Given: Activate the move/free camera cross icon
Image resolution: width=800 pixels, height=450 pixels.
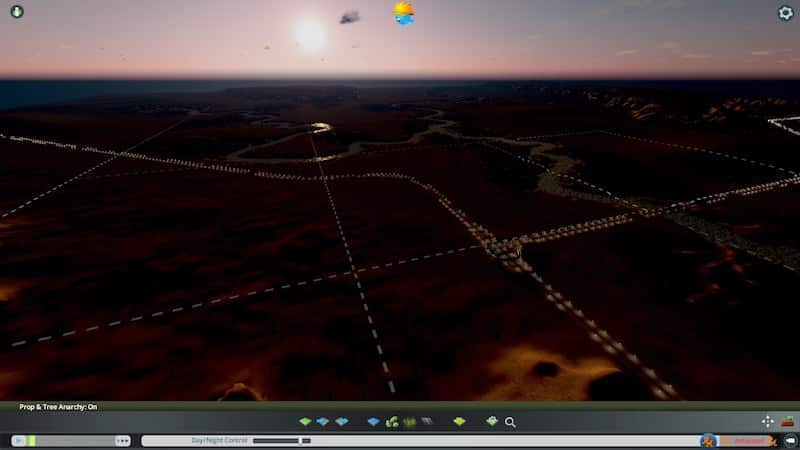Looking at the screenshot, I should coord(767,421).
